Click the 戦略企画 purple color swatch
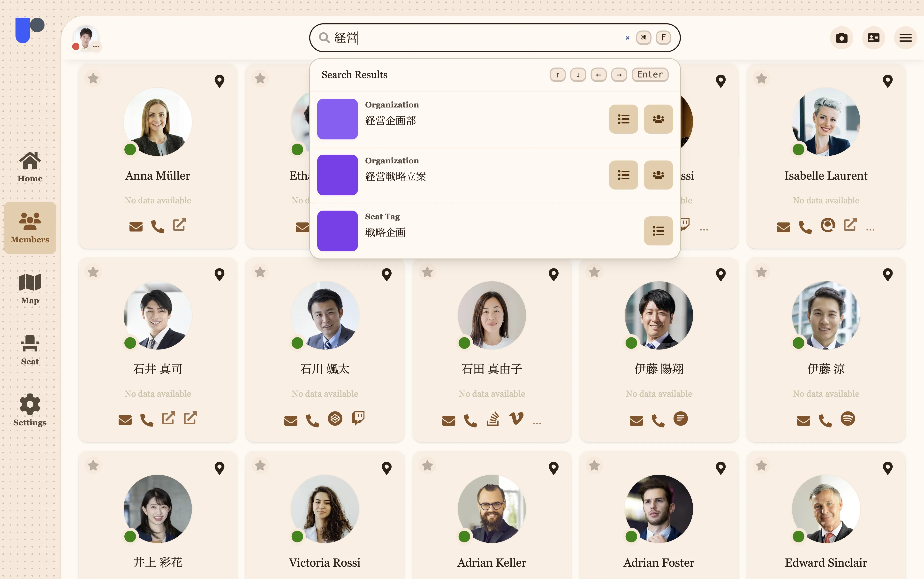This screenshot has width=924, height=579. pyautogui.click(x=337, y=231)
